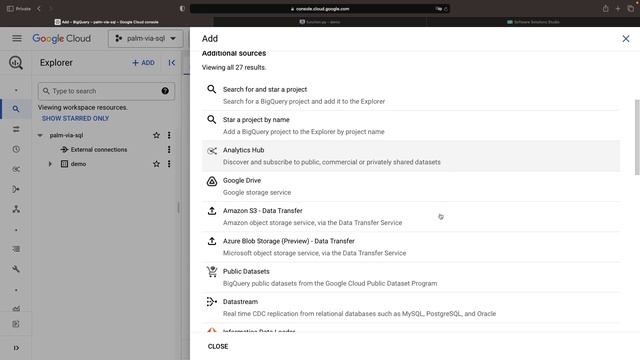Image resolution: width=640 pixels, height=360 pixels.
Task: Star the demo dataset
Action: pyautogui.click(x=156, y=164)
